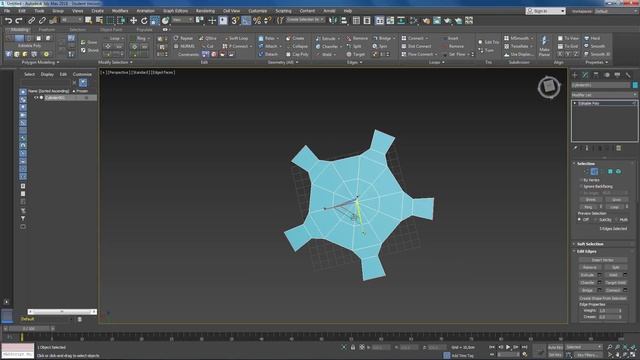Click the time slider bar
Image resolution: width=640 pixels, height=360 pixels.
click(x=29, y=329)
